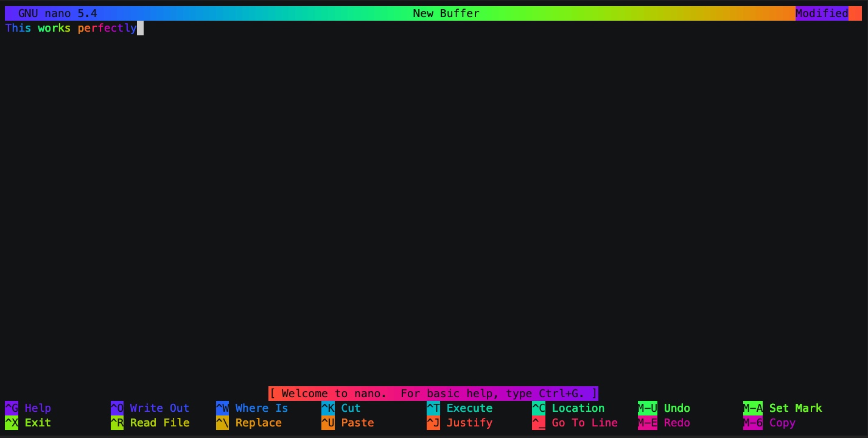
Task: Select the Cut label
Action: pyautogui.click(x=351, y=408)
